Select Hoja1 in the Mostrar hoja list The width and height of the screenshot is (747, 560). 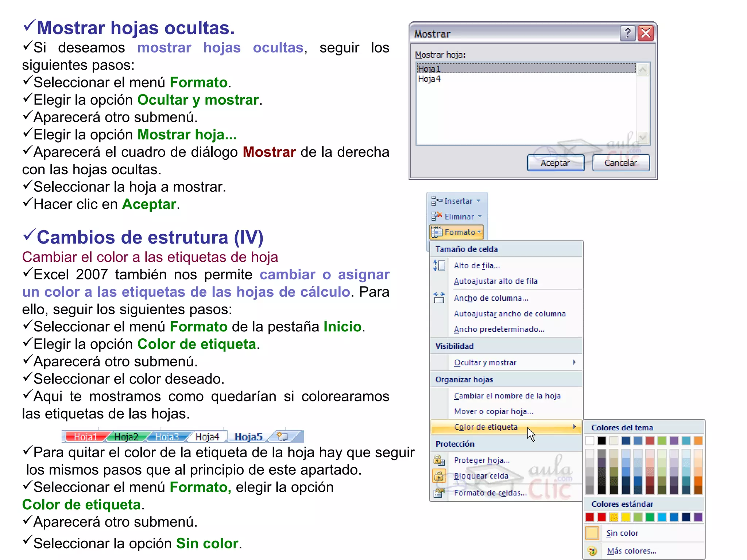(526, 69)
